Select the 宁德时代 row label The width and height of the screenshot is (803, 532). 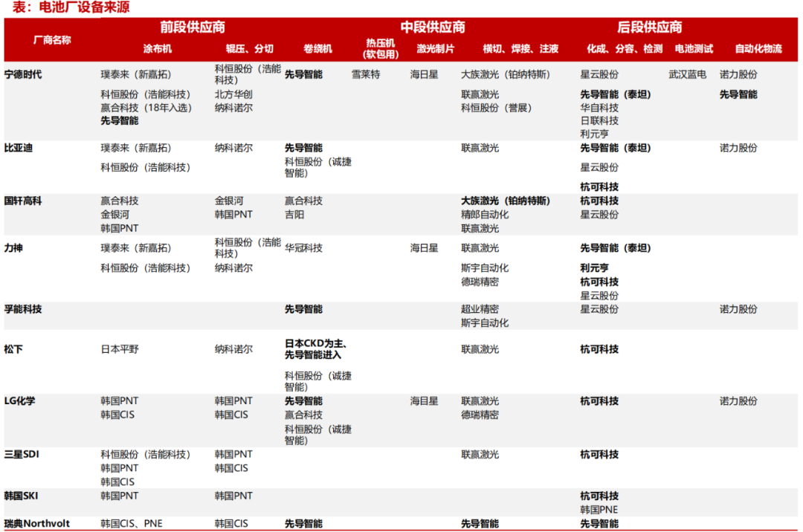23,75
